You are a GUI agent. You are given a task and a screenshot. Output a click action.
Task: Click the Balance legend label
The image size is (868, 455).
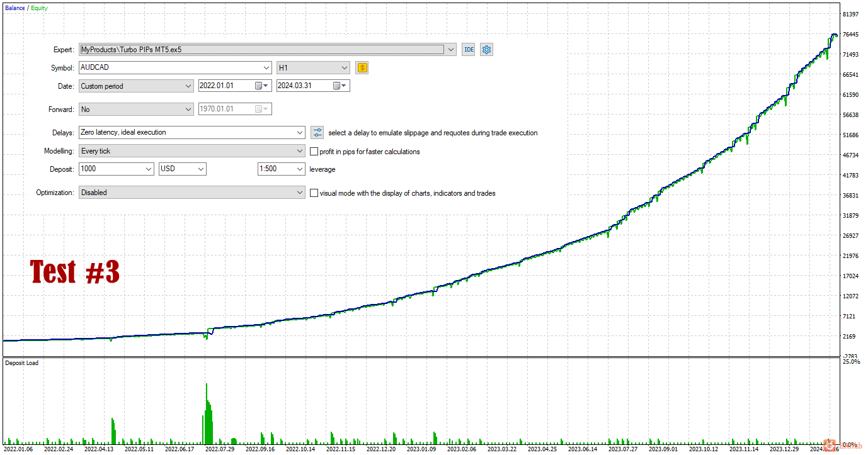(15, 8)
